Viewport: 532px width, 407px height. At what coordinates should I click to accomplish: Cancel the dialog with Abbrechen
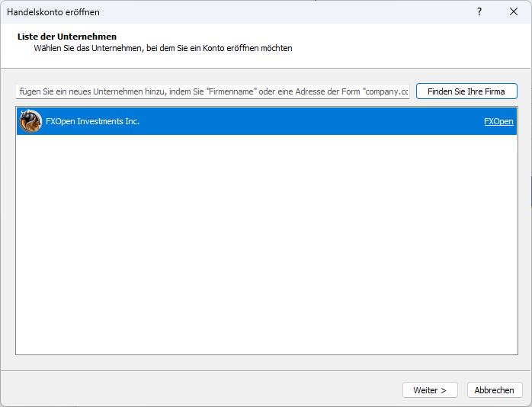[495, 390]
